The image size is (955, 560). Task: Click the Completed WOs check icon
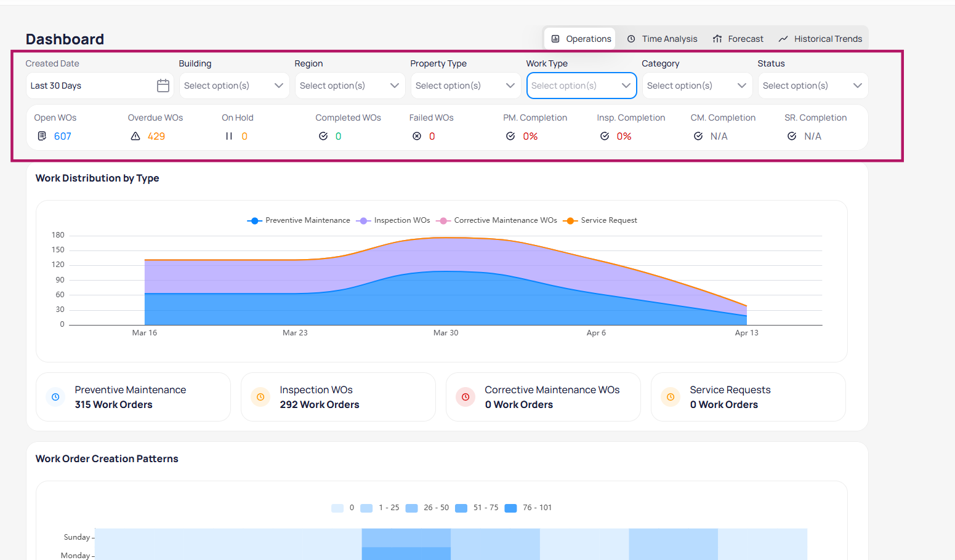(323, 136)
